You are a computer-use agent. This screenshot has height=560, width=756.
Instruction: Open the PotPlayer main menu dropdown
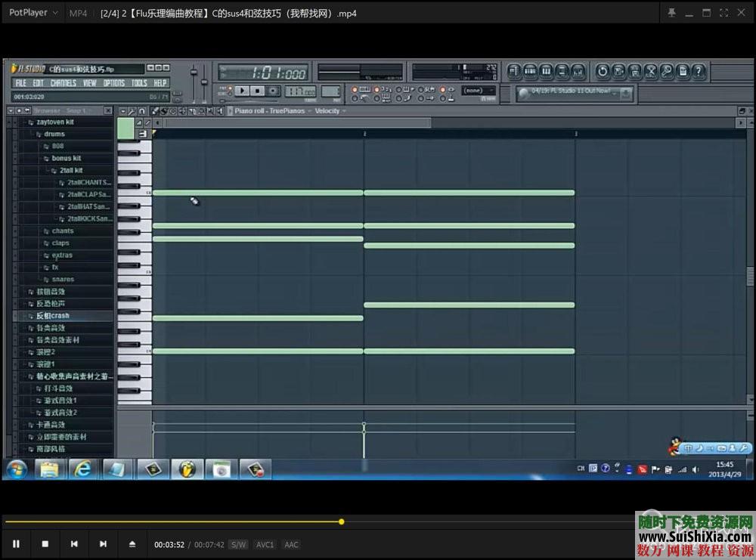pos(33,13)
